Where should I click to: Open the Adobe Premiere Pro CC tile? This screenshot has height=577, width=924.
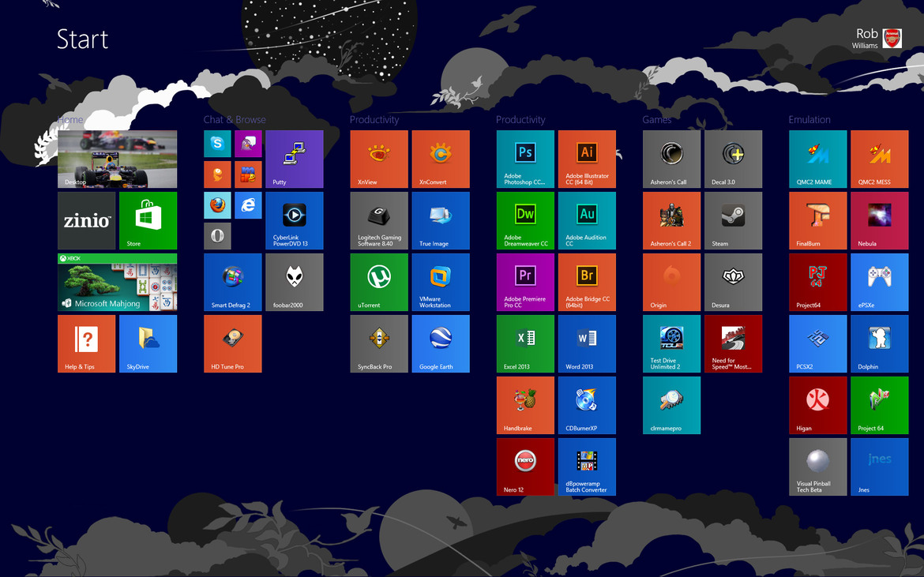(x=525, y=282)
